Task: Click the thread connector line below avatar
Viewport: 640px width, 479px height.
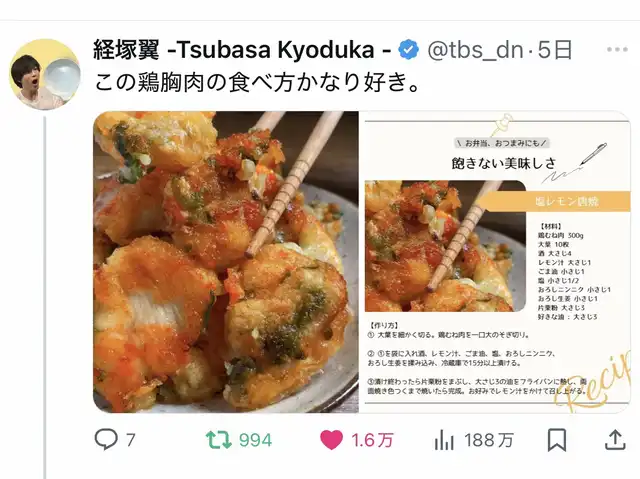Action: tap(45, 298)
